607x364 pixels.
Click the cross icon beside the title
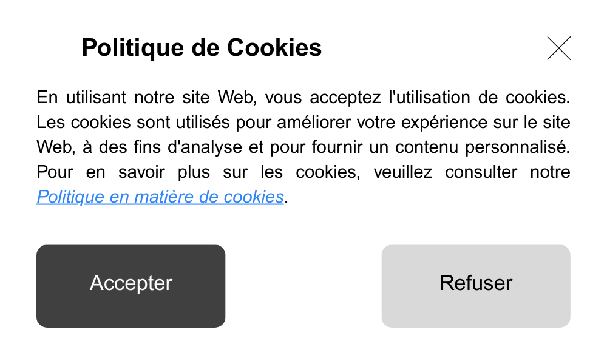coord(558,49)
